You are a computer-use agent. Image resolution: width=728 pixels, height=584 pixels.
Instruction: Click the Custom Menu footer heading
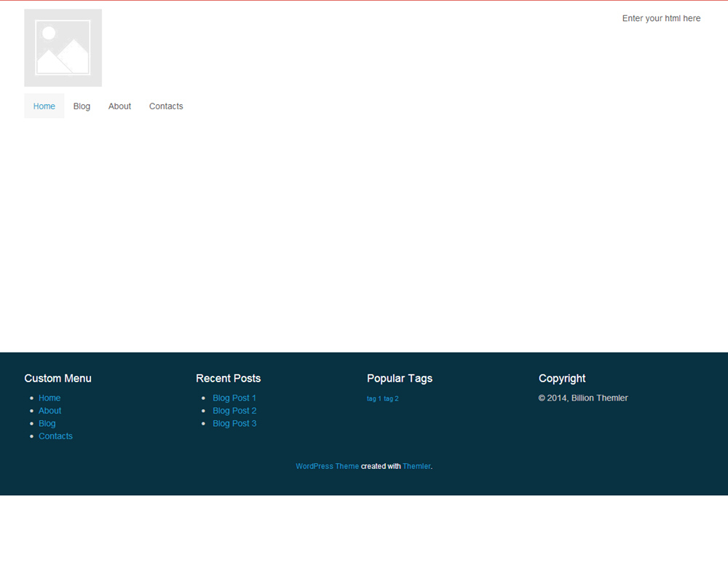click(x=58, y=379)
